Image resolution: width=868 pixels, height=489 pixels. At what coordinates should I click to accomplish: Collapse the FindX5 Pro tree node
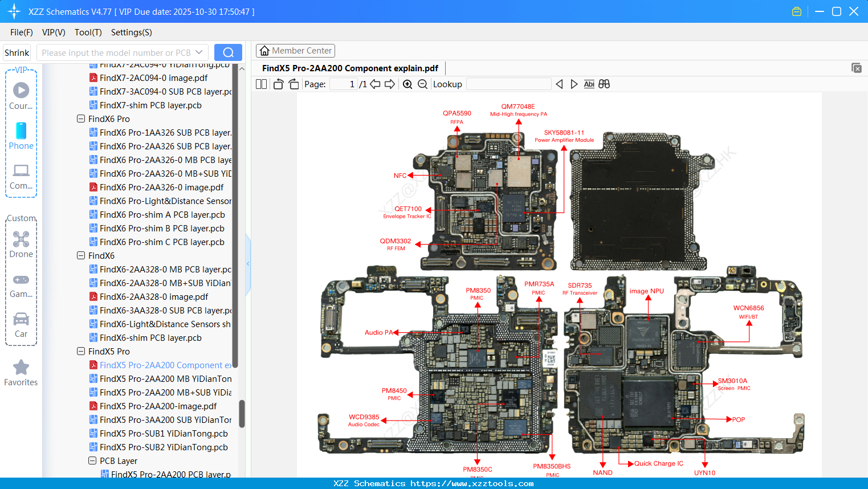pyautogui.click(x=81, y=352)
